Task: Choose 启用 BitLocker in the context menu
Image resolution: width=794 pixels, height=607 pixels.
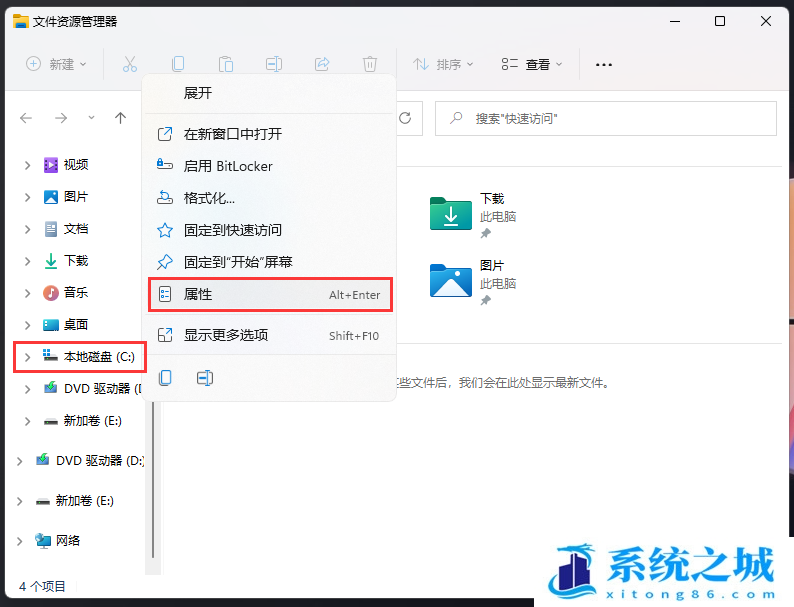Action: pyautogui.click(x=270, y=166)
